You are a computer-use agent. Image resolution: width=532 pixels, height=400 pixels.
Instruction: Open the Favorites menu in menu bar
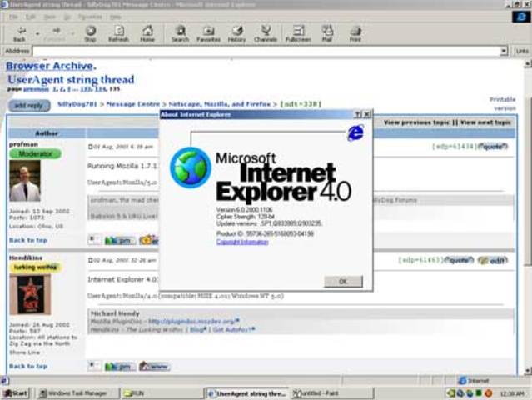90,17
